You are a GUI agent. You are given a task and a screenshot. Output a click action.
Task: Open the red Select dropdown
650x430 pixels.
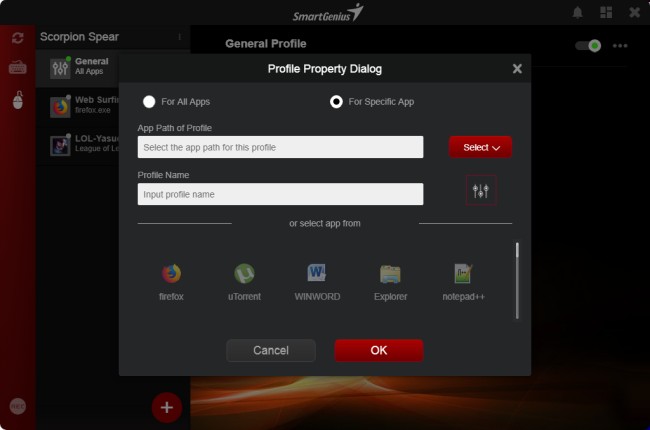pyautogui.click(x=480, y=147)
